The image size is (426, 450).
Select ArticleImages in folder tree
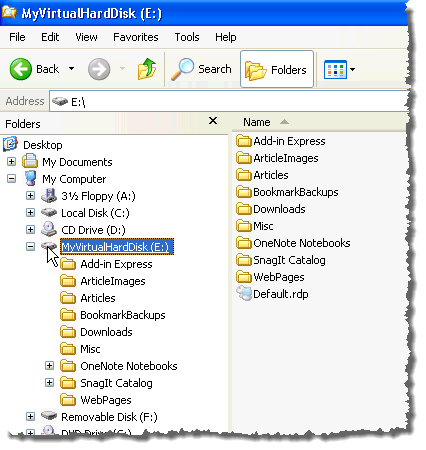pyautogui.click(x=113, y=281)
